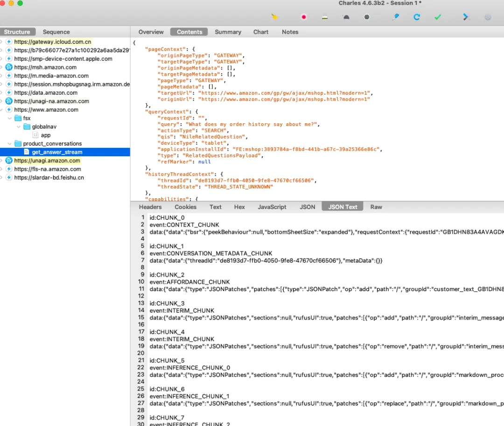Collapse the product_conversations folder
The height and width of the screenshot is (426, 504).
point(11,144)
